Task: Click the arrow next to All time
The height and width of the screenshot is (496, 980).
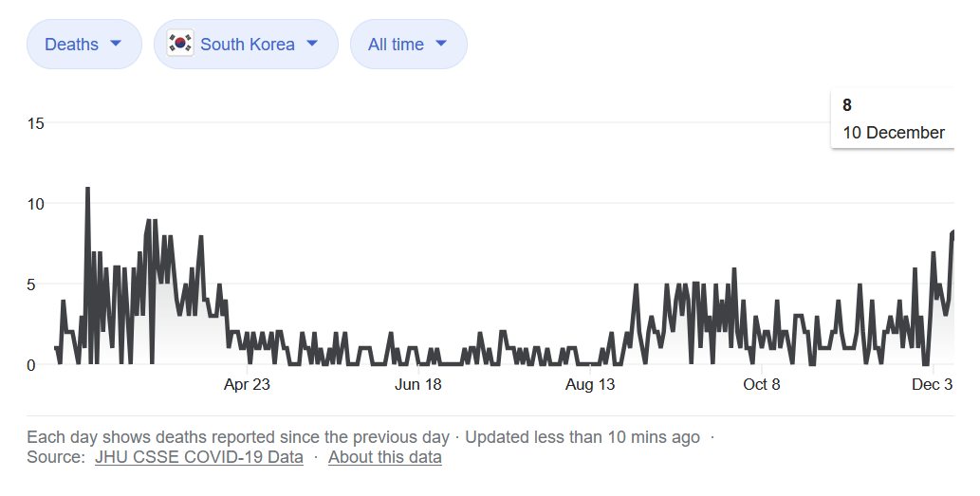Action: (x=441, y=44)
